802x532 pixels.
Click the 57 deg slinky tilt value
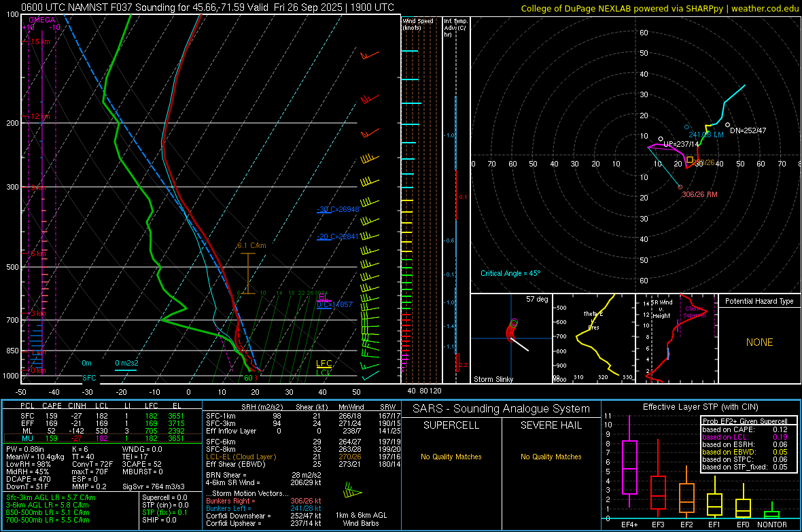click(537, 299)
